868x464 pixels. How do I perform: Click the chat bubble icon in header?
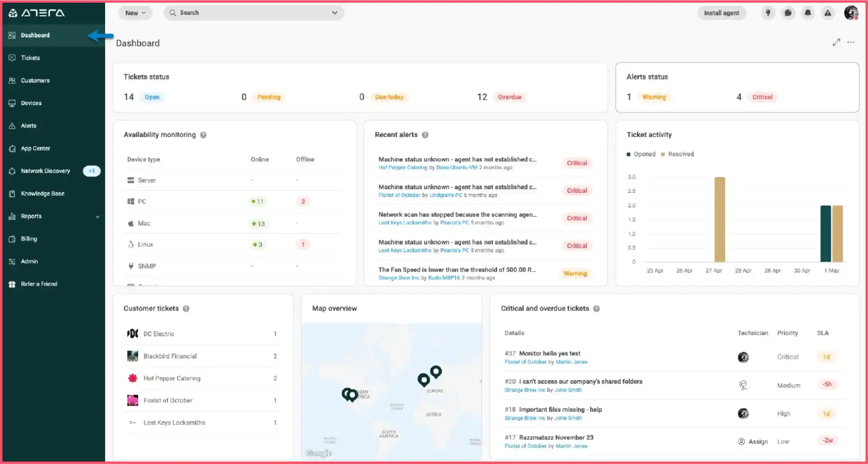point(788,13)
